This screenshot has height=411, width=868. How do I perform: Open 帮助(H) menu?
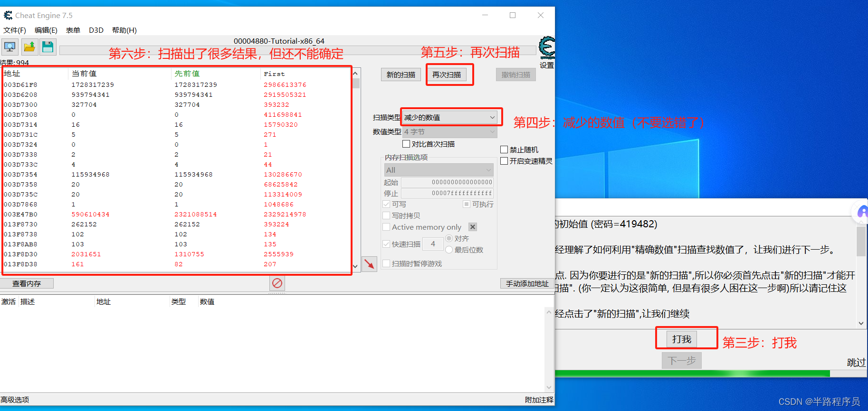coord(124,30)
